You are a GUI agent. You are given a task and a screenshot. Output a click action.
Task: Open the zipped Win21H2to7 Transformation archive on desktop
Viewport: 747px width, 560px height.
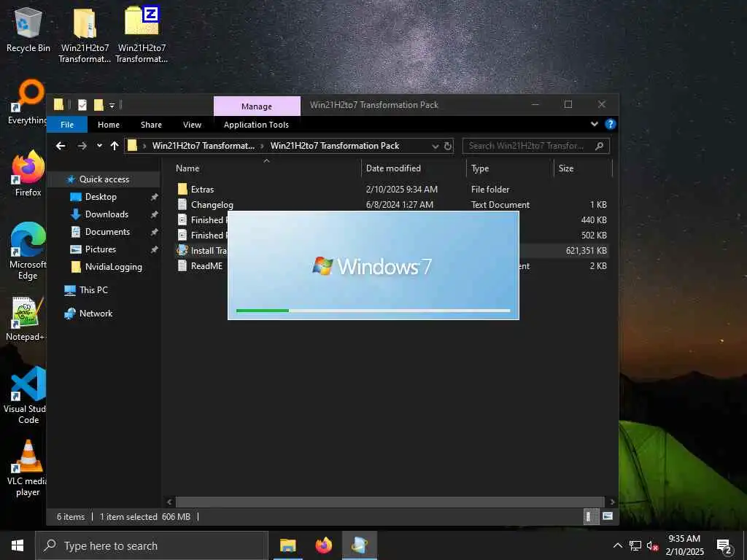tap(142, 34)
